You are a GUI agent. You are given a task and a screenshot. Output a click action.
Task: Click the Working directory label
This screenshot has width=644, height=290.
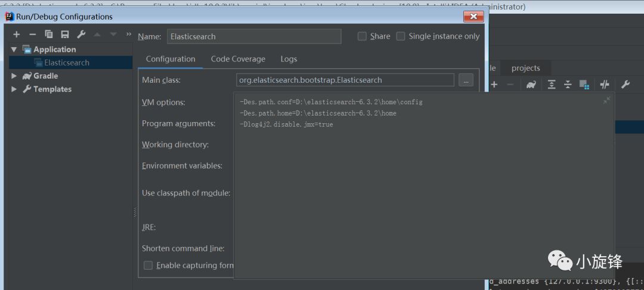click(x=175, y=145)
